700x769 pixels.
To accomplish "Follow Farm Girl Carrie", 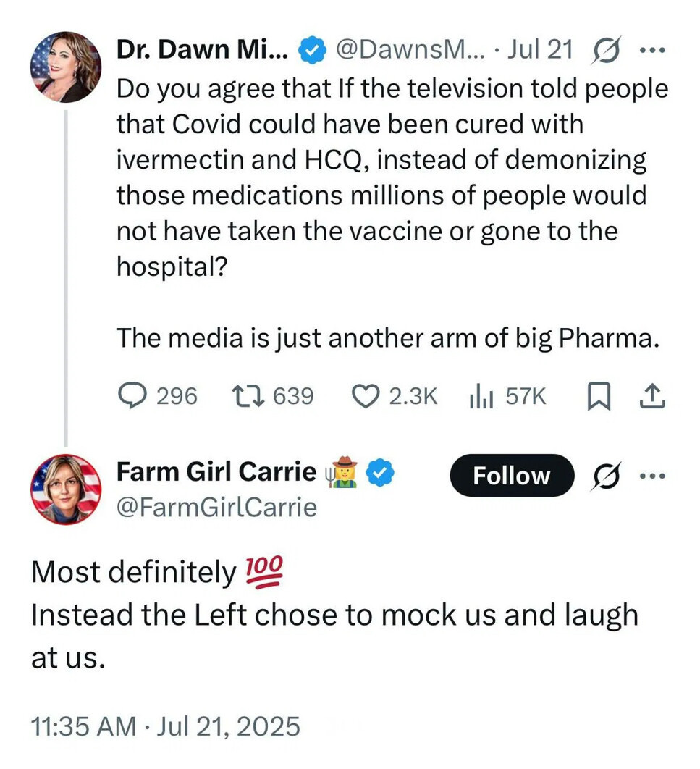I will [511, 476].
